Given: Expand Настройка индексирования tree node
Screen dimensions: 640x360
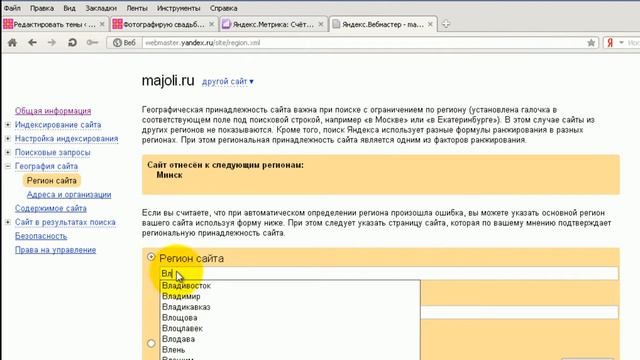Looking at the screenshot, I should (x=8, y=138).
